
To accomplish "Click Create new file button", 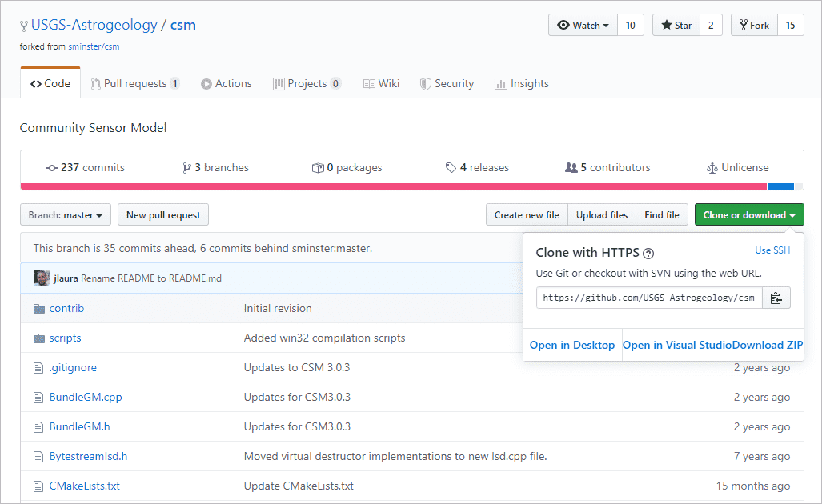I will [x=527, y=215].
